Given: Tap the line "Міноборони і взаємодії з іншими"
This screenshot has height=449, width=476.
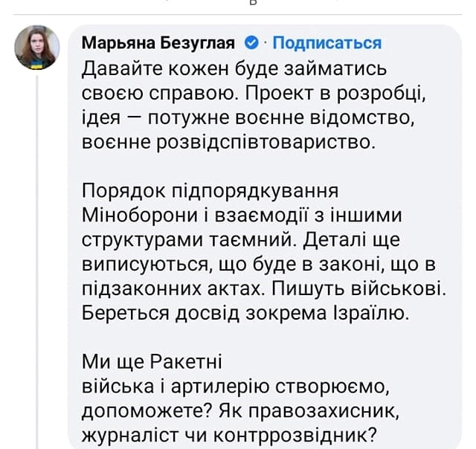Looking at the screenshot, I should click(x=242, y=216).
